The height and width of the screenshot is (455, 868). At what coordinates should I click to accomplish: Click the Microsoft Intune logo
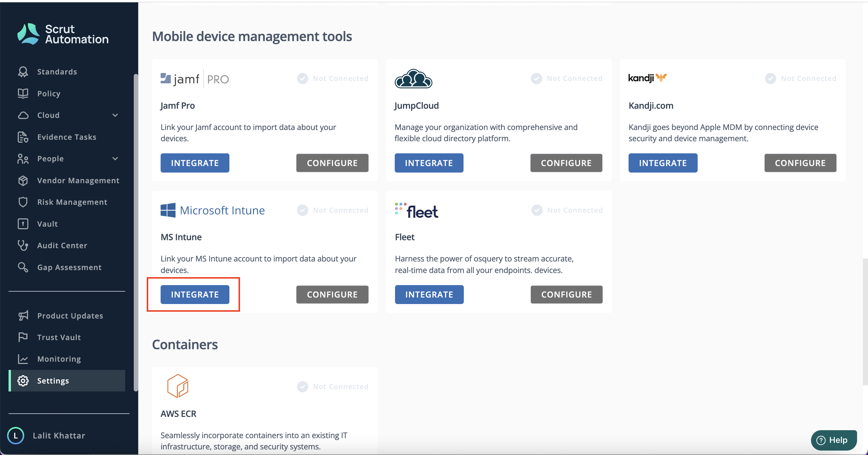(213, 210)
